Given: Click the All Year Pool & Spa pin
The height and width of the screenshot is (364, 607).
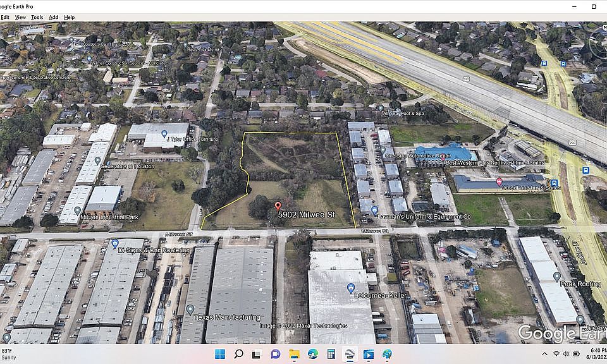Looking at the screenshot, I should (x=381, y=108).
